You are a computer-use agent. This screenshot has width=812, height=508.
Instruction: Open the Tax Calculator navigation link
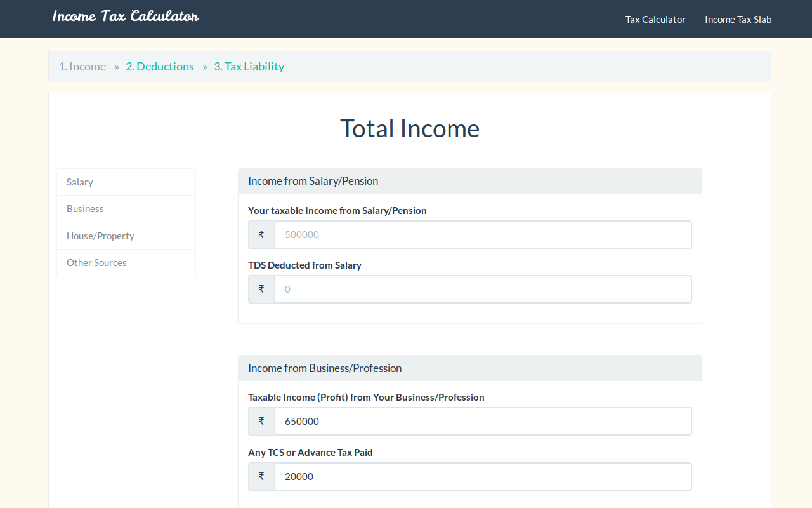(655, 19)
